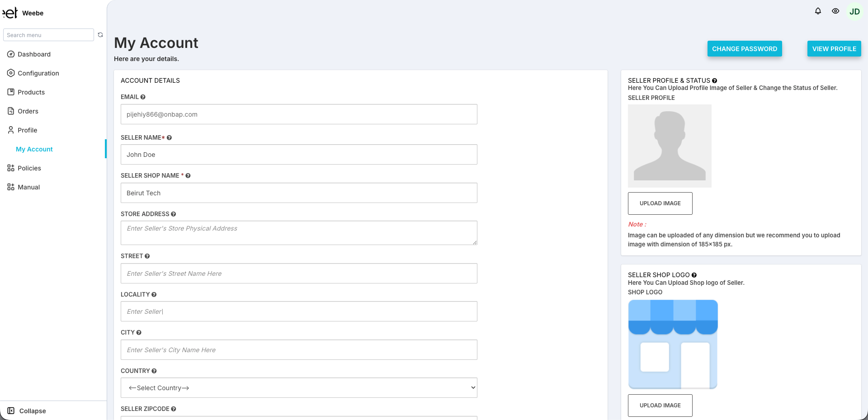Screen dimensions: 868x420
Task: Open the Dashboard from the sidebar
Action: coord(34,54)
